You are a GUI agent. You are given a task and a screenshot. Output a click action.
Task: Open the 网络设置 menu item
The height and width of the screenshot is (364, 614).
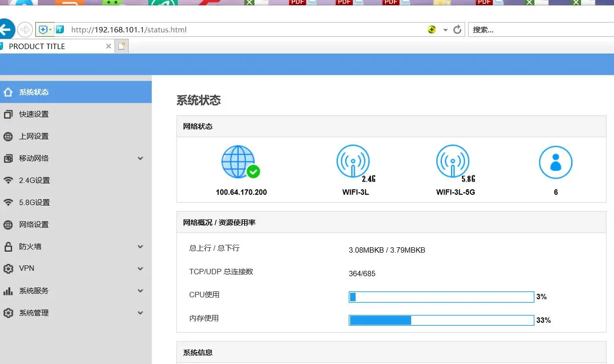coord(76,225)
